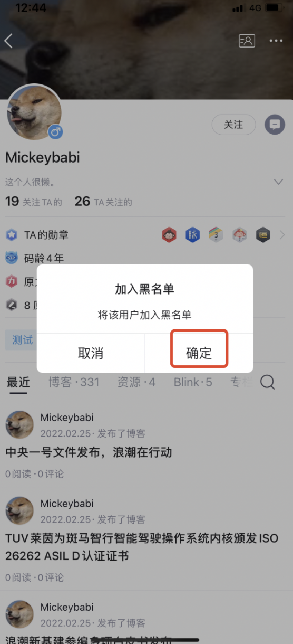Open the search icon in tab bar

click(x=268, y=382)
